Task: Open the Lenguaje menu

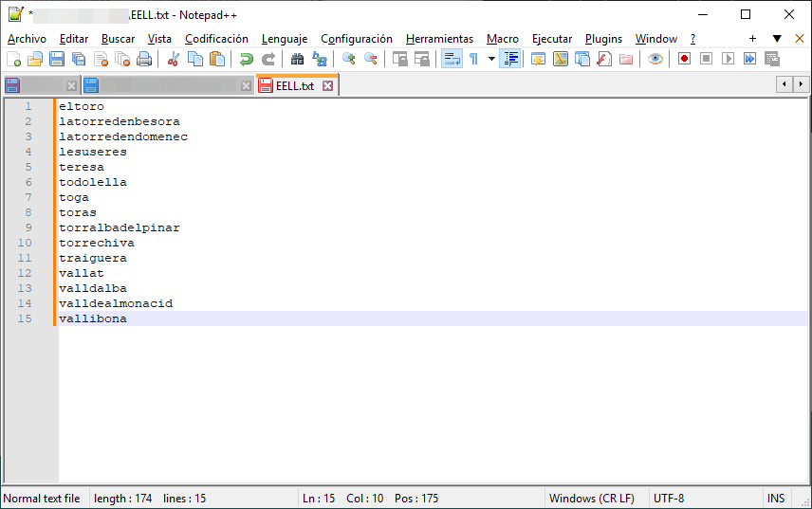Action: 285,39
